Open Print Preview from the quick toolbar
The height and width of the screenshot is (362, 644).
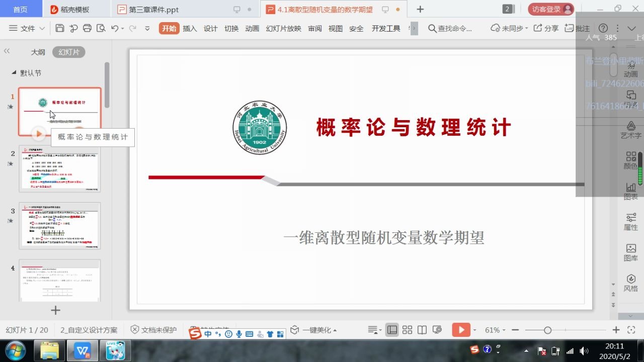[101, 28]
